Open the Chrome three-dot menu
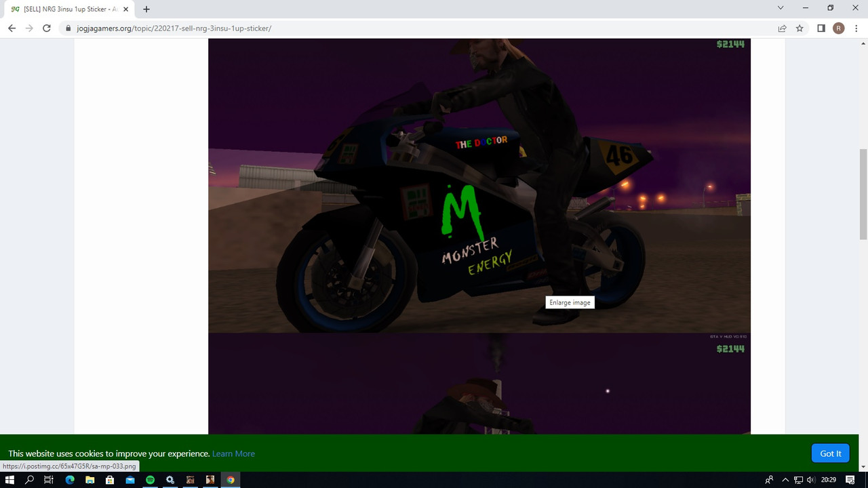 pos(856,28)
